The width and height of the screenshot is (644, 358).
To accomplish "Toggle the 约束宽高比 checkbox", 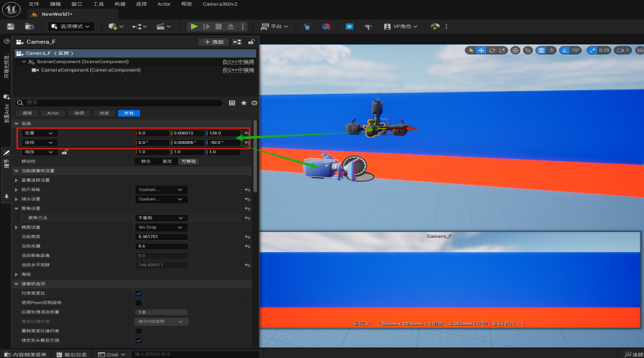I will point(138,294).
